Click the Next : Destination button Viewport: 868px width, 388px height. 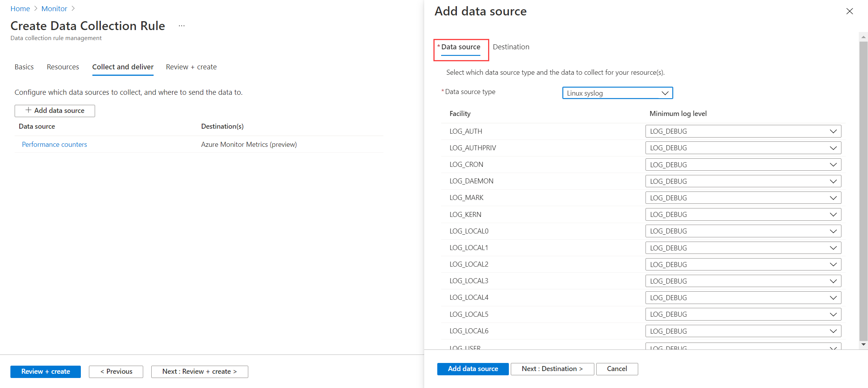click(x=552, y=369)
